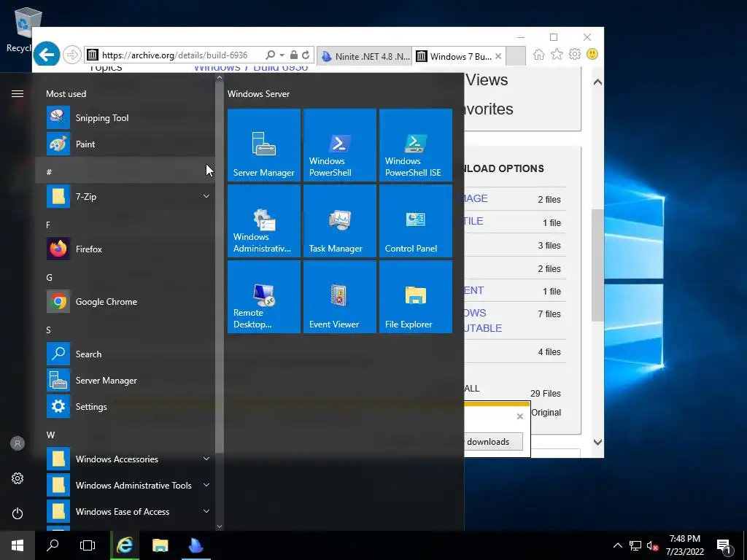Switch to Ninite app on the taskbar
This screenshot has height=560, width=747.
pyautogui.click(x=196, y=545)
